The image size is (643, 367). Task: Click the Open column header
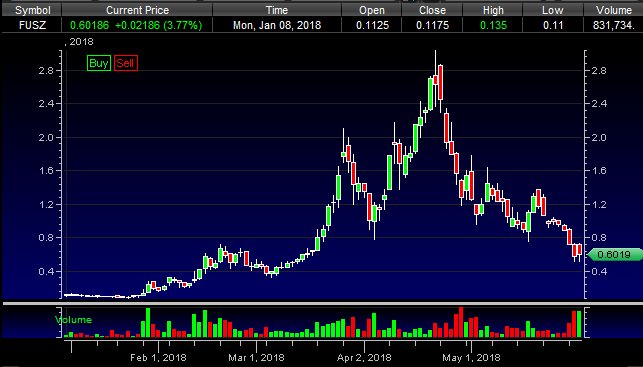pos(372,10)
